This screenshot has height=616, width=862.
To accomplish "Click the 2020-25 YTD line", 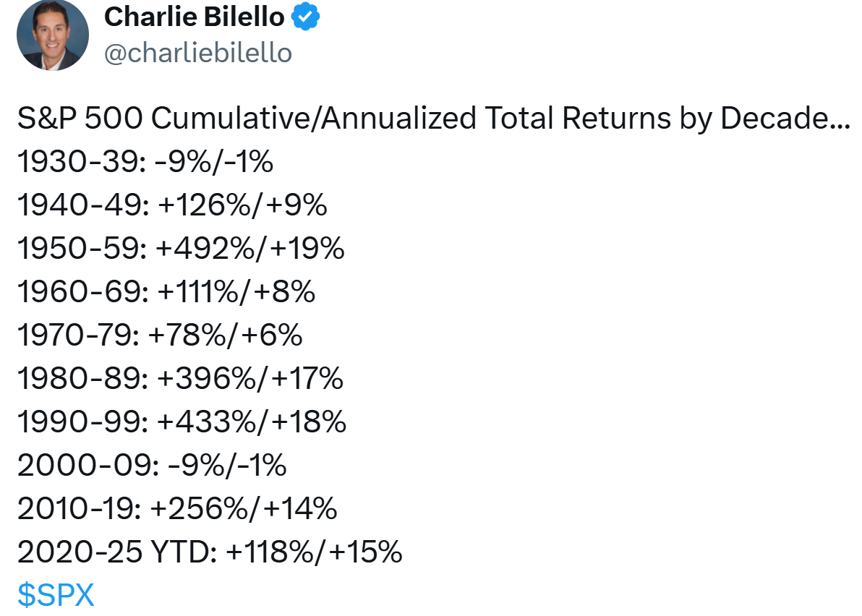I will 209,552.
